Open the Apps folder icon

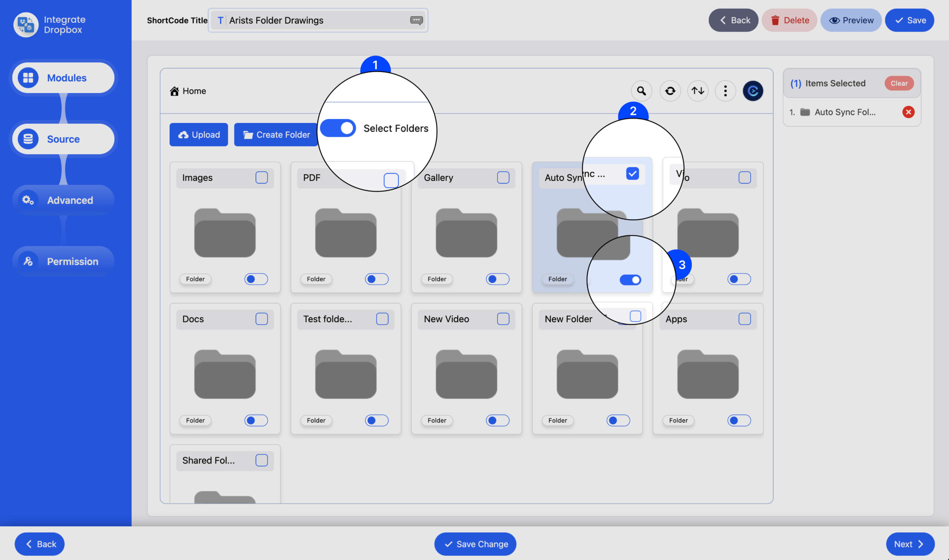pos(708,374)
